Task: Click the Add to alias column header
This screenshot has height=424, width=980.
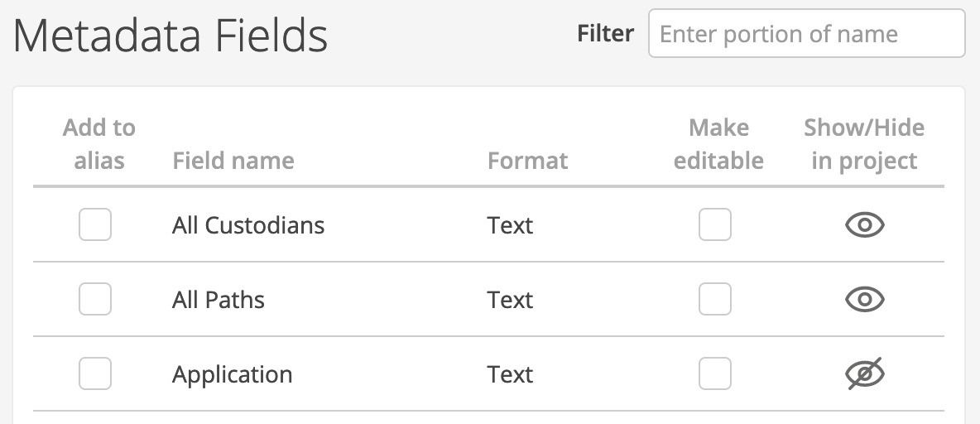Action: 98,144
